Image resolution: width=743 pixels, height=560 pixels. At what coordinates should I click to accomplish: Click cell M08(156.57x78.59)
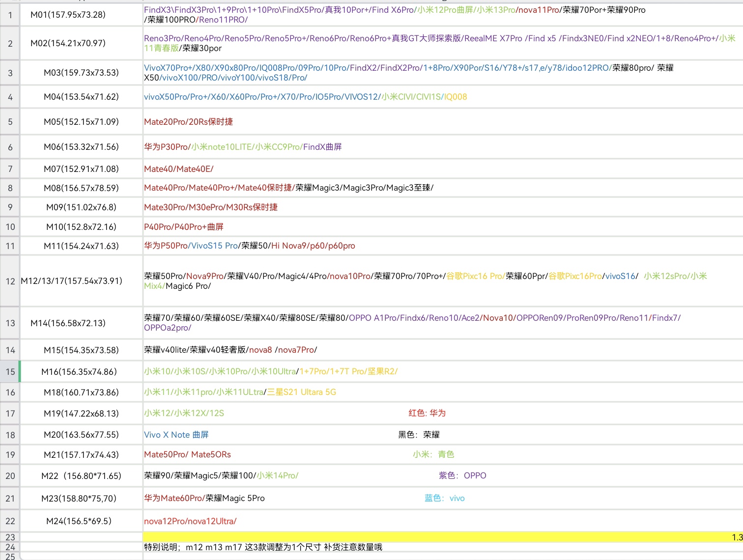coord(81,188)
